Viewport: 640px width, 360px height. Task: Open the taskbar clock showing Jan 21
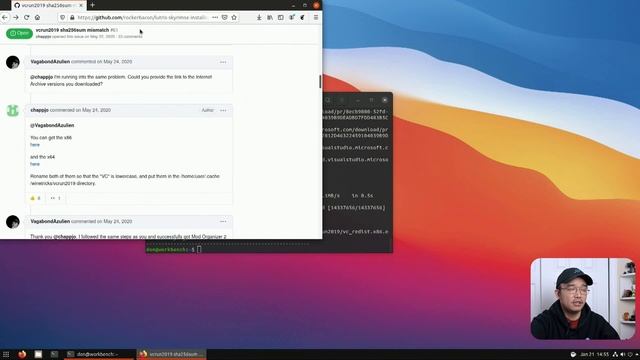click(594, 354)
